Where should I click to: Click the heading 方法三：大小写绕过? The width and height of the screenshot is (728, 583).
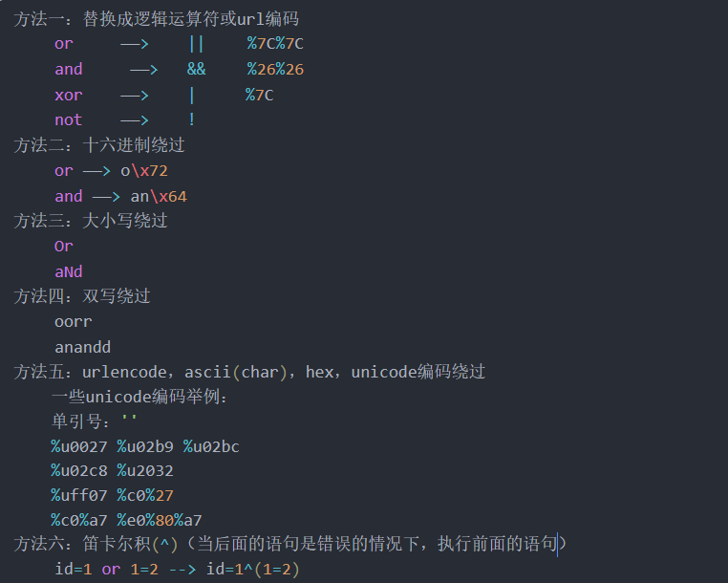pyautogui.click(x=91, y=221)
